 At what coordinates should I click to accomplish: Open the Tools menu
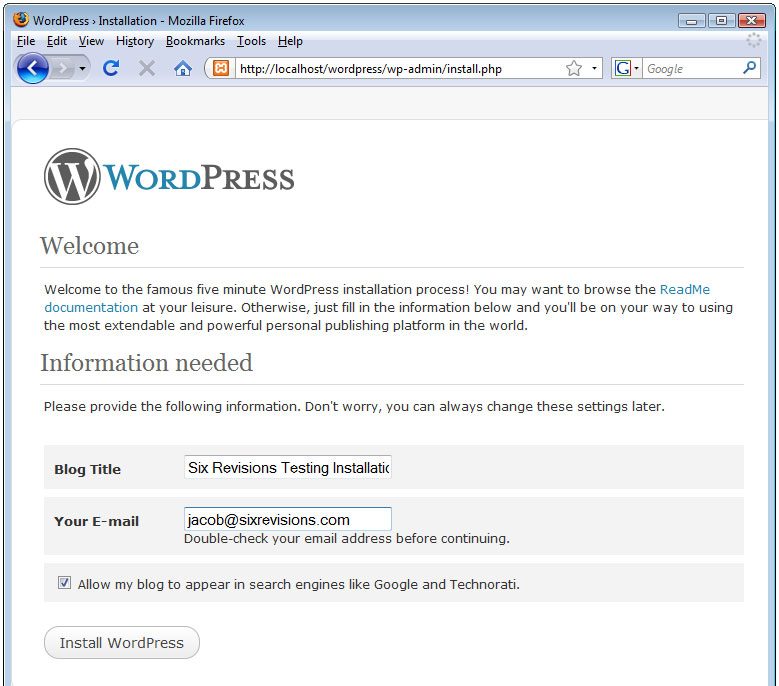point(251,41)
